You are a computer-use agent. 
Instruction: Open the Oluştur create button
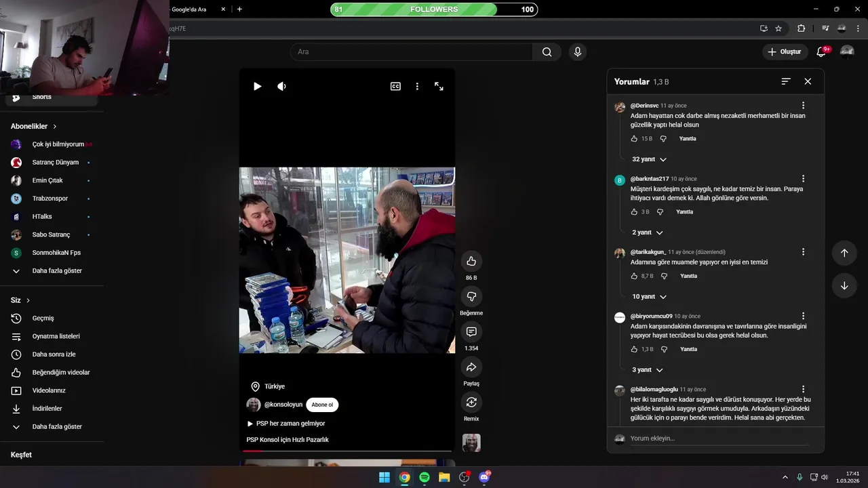pos(785,52)
